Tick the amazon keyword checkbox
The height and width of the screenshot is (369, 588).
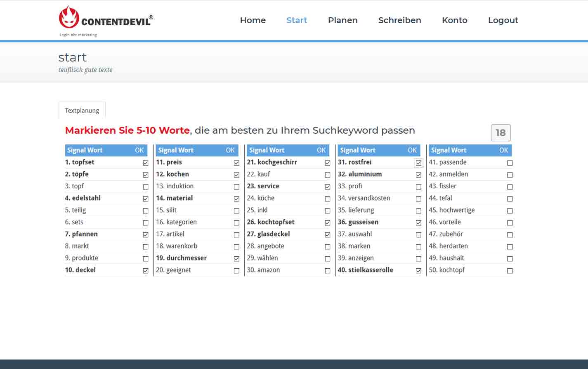click(x=328, y=271)
